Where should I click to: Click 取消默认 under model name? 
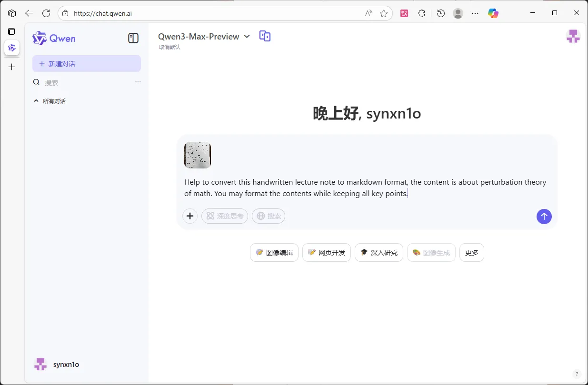pyautogui.click(x=169, y=47)
